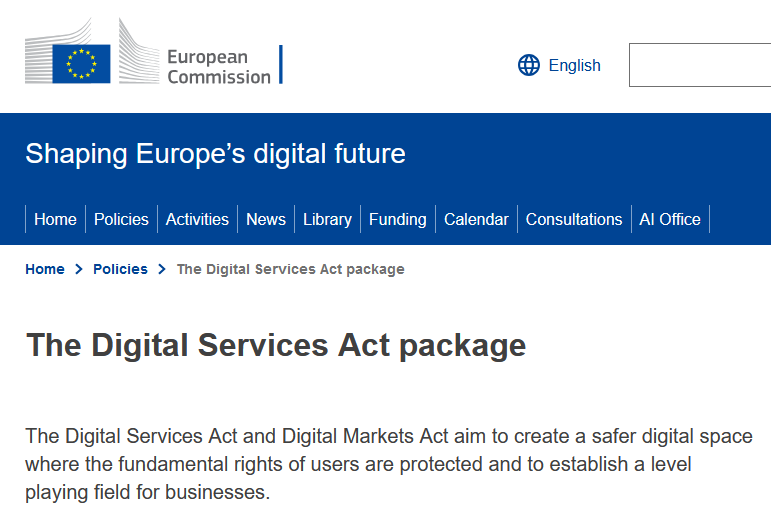Click the chevron after Policies breadcrumb
The height and width of the screenshot is (516, 771).
(x=162, y=270)
